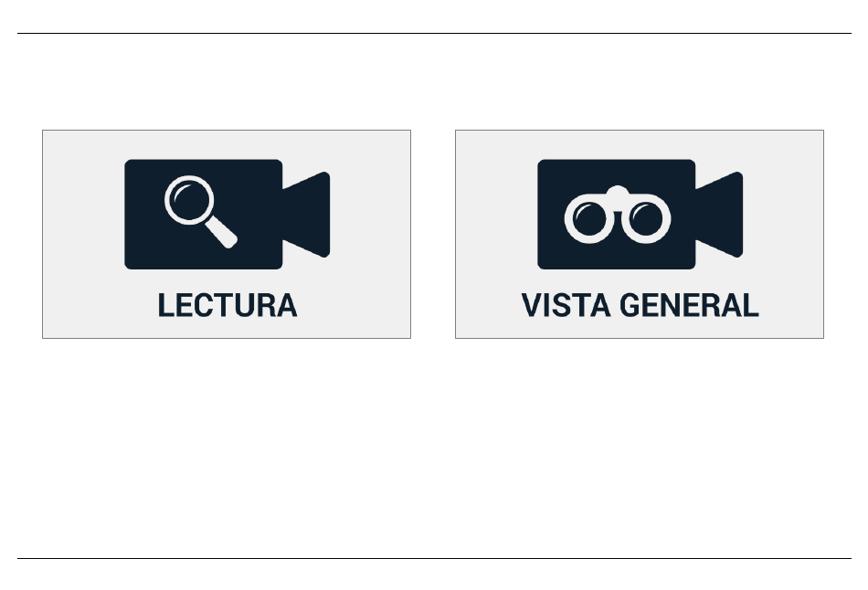Click the triangular camera lens on LECTURA icon
This screenshot has width=868, height=590.
point(306,215)
